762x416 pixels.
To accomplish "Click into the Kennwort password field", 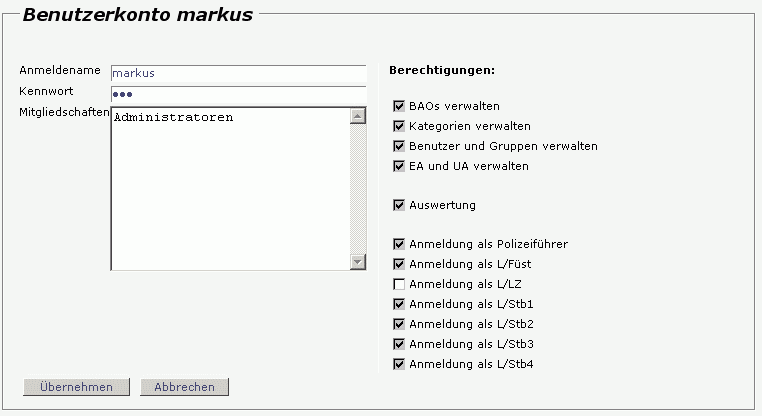I will 238,94.
